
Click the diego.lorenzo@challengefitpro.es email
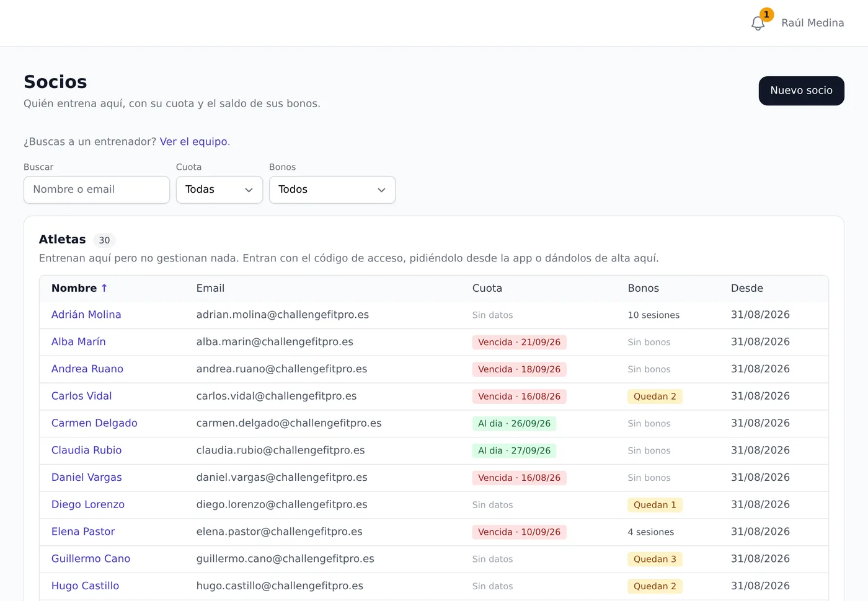click(282, 504)
